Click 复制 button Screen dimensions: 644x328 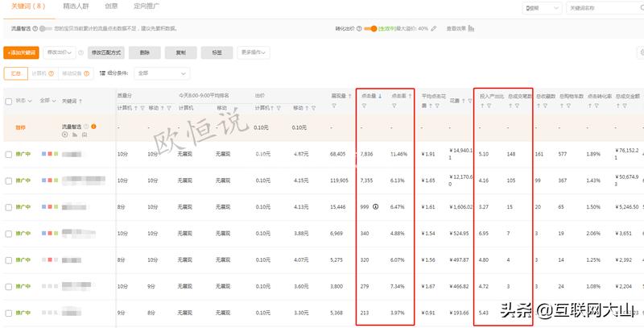coord(180,52)
